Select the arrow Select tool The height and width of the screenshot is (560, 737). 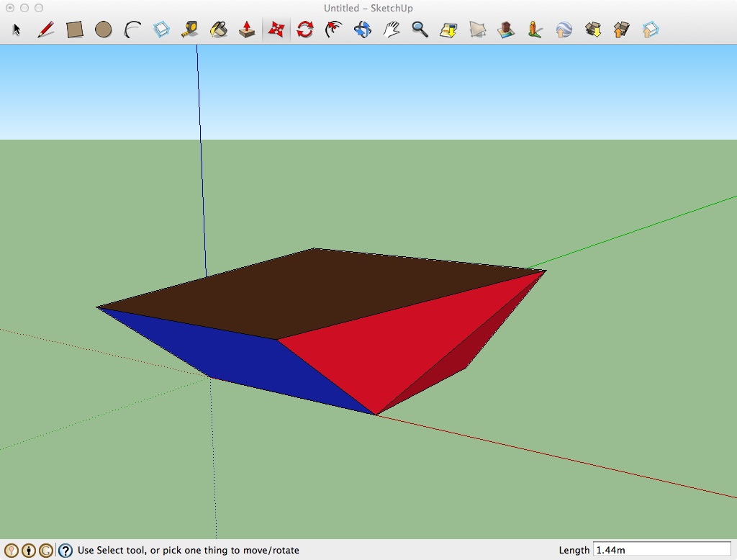point(17,30)
